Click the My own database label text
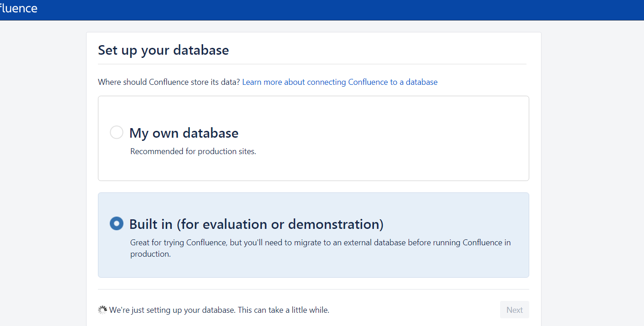The image size is (644, 326). (184, 133)
